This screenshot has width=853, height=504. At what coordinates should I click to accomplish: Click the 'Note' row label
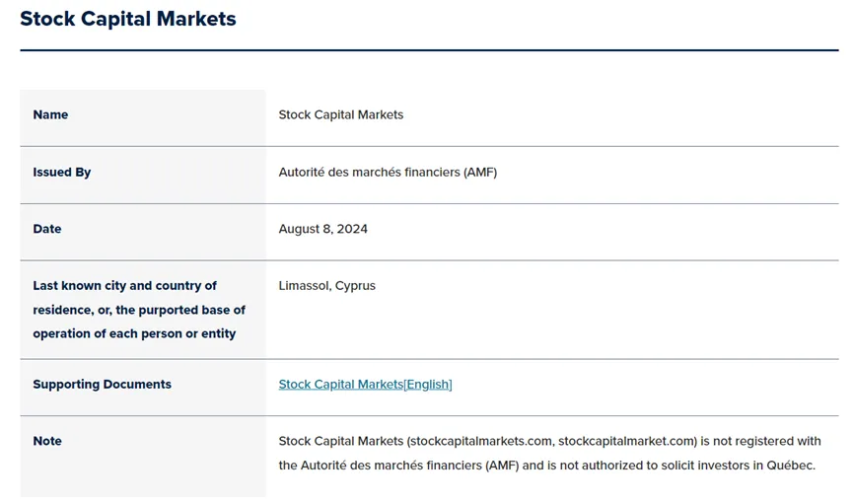[46, 441]
